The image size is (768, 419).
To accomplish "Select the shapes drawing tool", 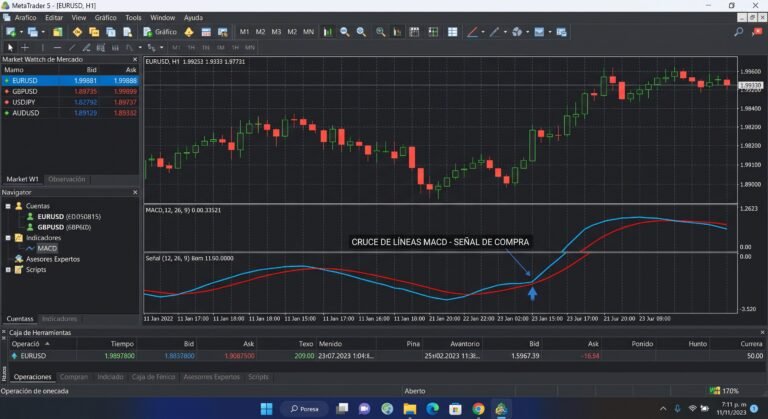I will [517, 32].
